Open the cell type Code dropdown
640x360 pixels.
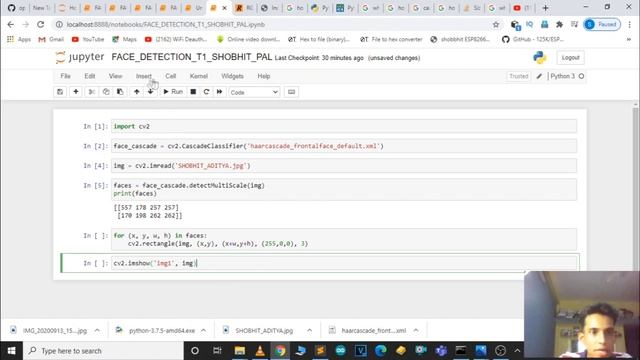(254, 92)
